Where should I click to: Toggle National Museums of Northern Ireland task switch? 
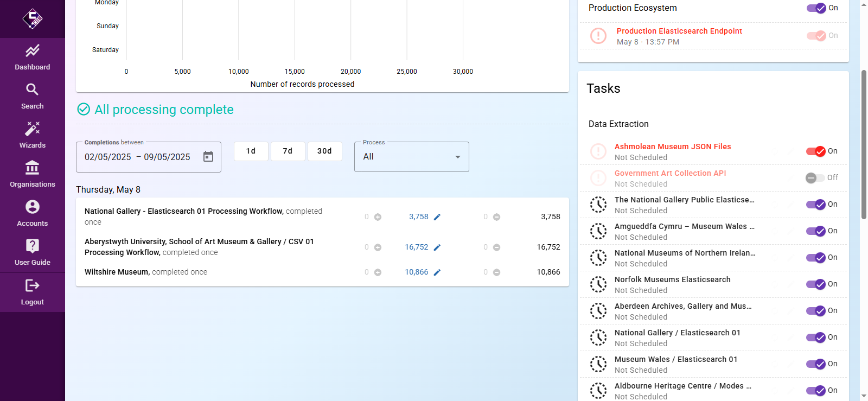coord(816,258)
